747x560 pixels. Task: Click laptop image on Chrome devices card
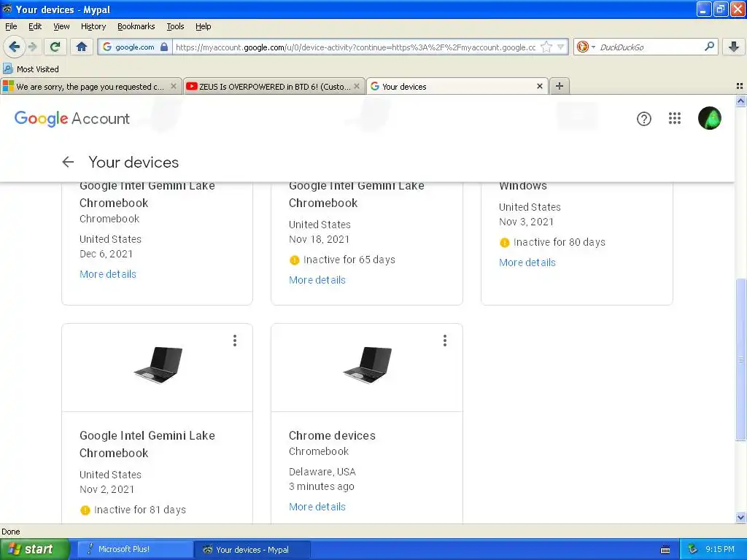pyautogui.click(x=368, y=365)
